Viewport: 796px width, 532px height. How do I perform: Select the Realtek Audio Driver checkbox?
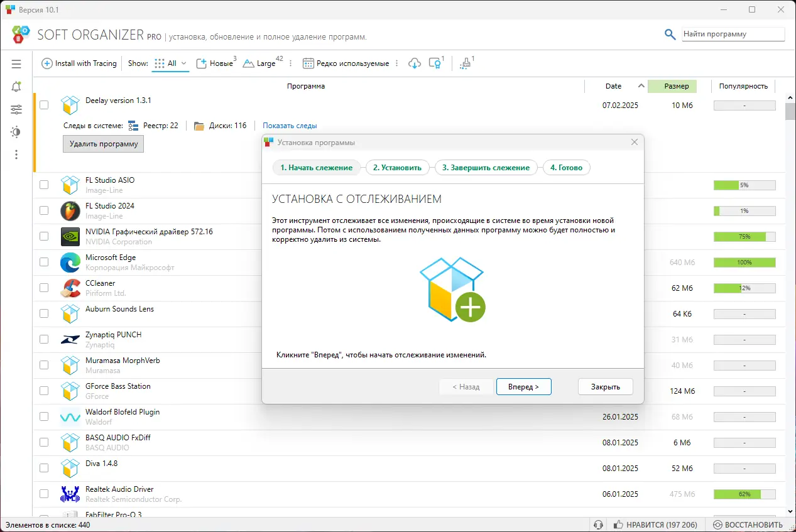click(44, 494)
